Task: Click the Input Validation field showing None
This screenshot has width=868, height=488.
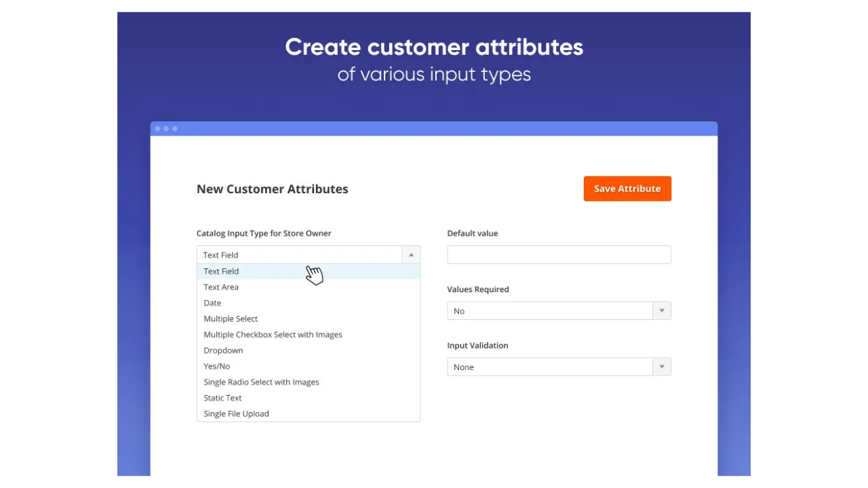Action: click(549, 367)
